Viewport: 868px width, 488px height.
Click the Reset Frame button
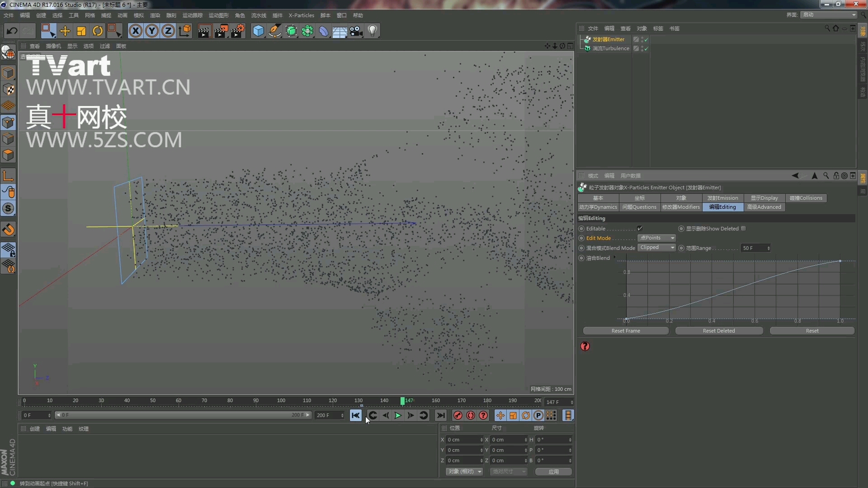tap(626, 331)
